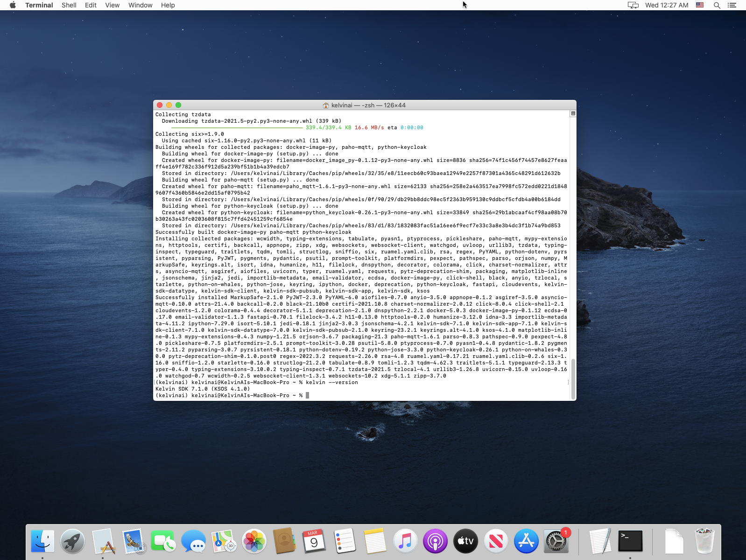Open FaceTime from the Dock
This screenshot has width=746, height=560.
click(163, 541)
